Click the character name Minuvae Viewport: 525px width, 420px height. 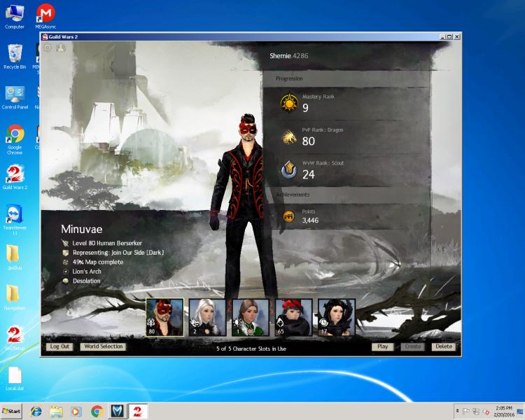click(x=82, y=229)
